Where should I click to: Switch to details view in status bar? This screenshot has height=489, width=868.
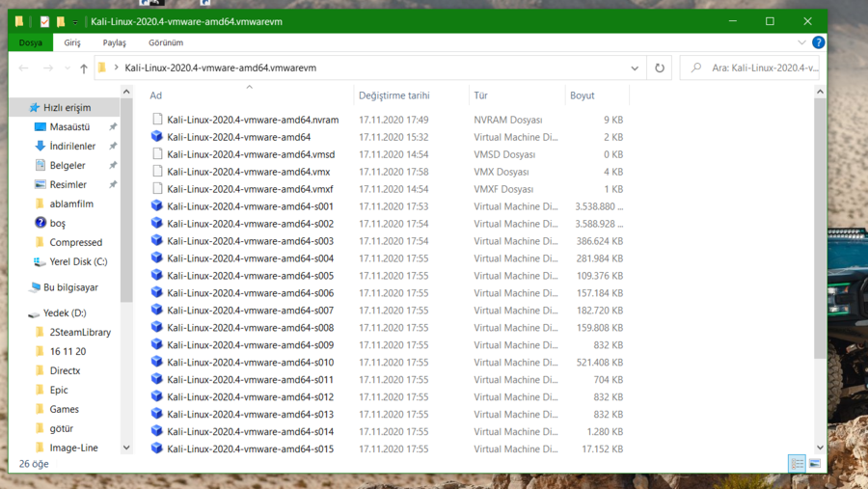tap(797, 464)
